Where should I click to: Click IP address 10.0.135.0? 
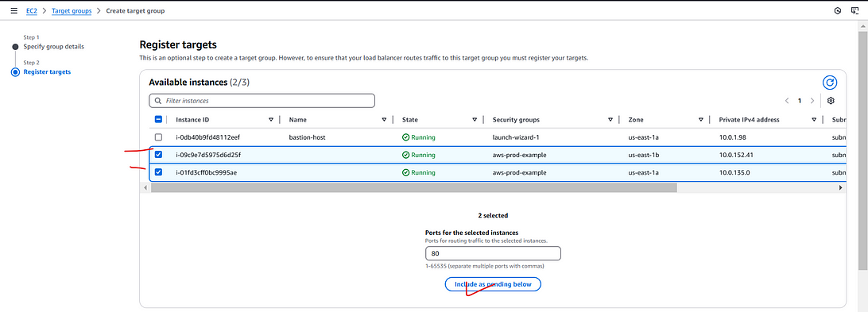pyautogui.click(x=734, y=172)
